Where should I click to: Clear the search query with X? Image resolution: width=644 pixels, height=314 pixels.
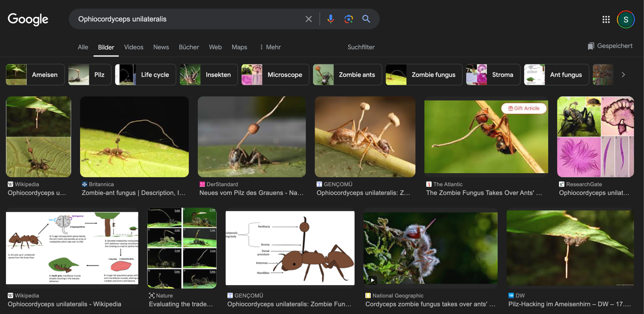pyautogui.click(x=309, y=19)
